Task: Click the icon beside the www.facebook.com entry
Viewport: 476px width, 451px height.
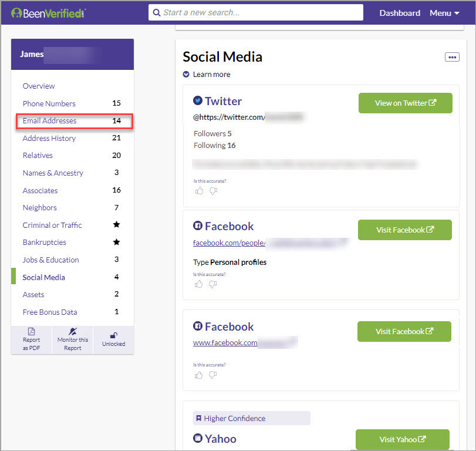Action: click(x=198, y=326)
